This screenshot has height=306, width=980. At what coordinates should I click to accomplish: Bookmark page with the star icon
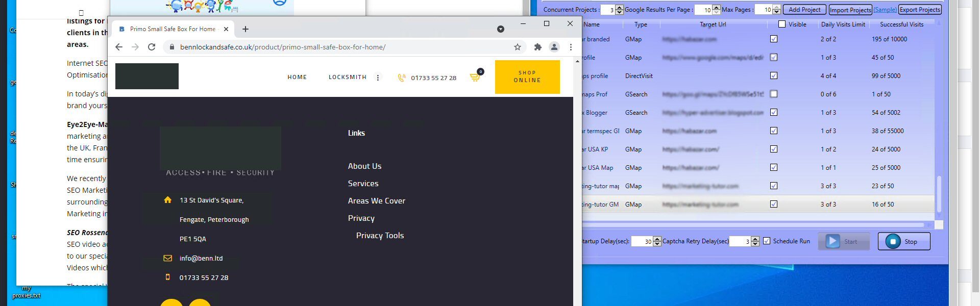[518, 47]
